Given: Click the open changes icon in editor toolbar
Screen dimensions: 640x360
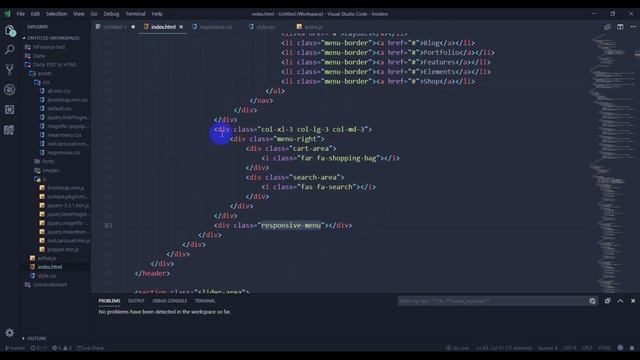Looking at the screenshot, I should (607, 27).
